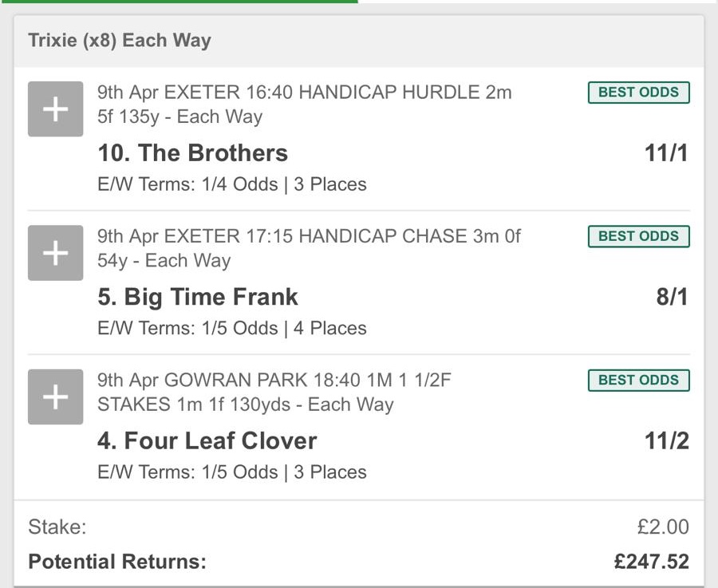Click Best Odds badge for Four Leaf Clover

click(638, 381)
